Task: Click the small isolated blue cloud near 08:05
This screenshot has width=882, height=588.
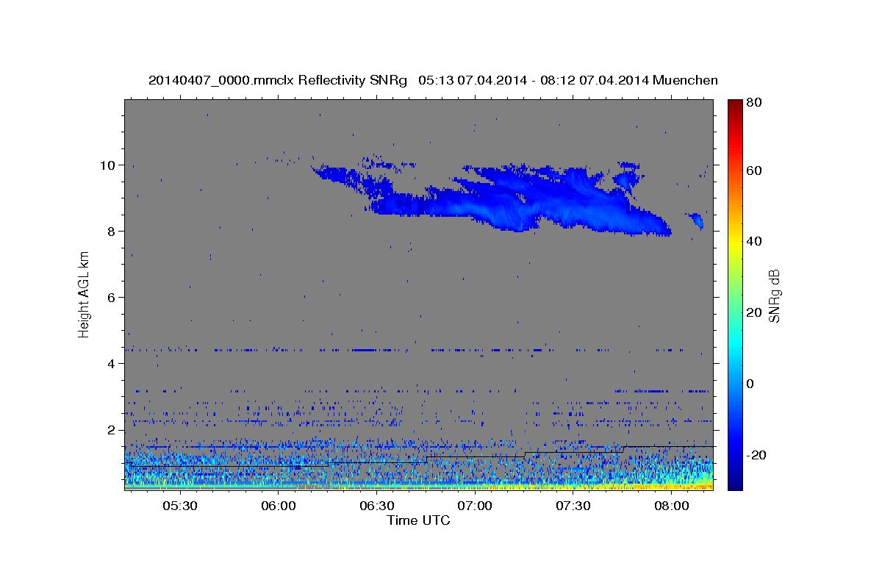Action: point(696,220)
